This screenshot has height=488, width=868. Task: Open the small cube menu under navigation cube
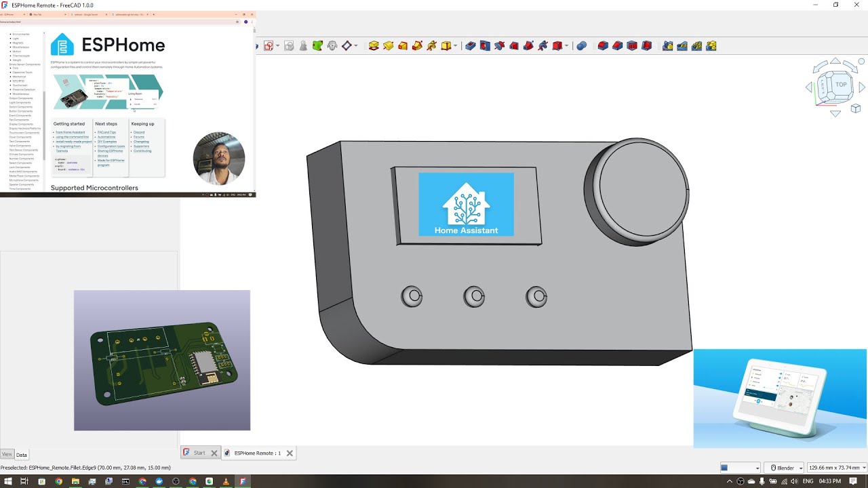856,108
